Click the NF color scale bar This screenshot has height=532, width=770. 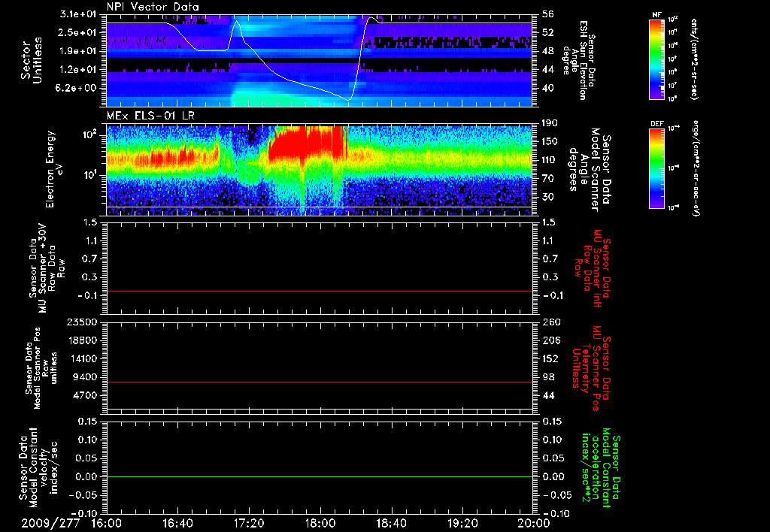657,59
